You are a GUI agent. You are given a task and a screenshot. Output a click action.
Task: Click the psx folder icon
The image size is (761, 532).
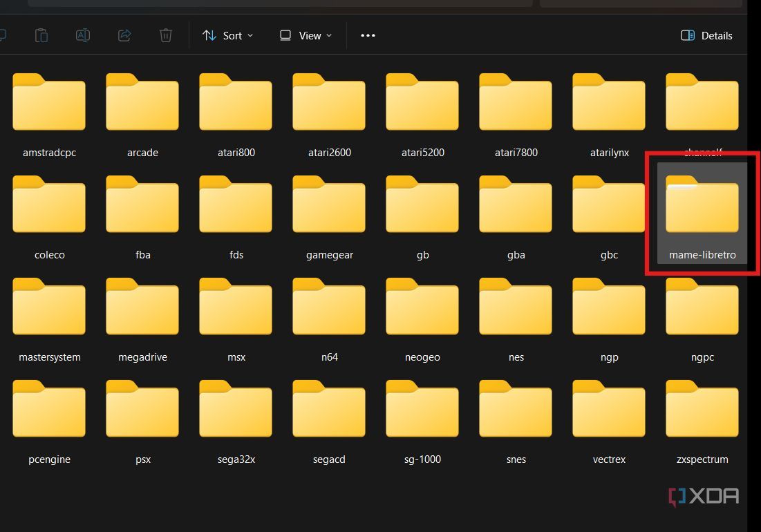pos(142,409)
